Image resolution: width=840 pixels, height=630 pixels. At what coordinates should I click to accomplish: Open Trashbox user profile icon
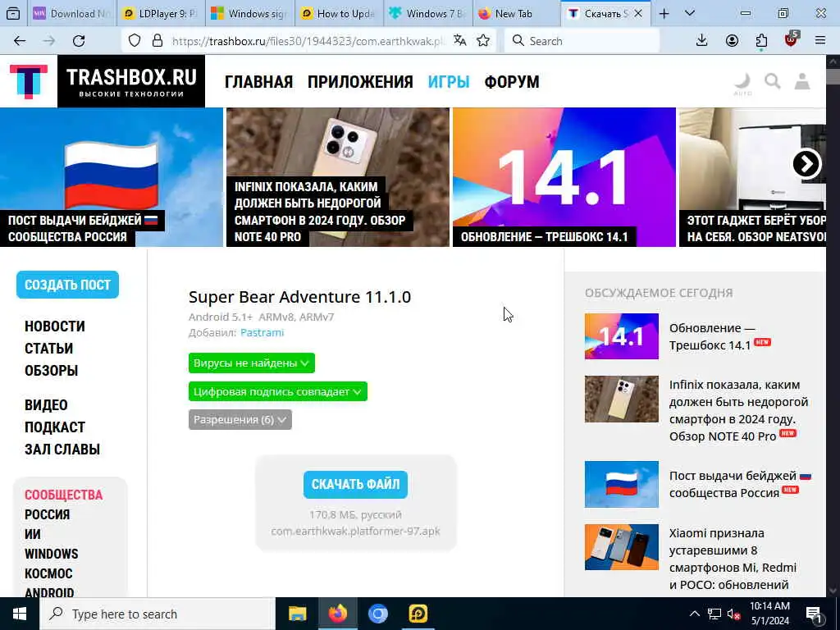click(x=802, y=81)
